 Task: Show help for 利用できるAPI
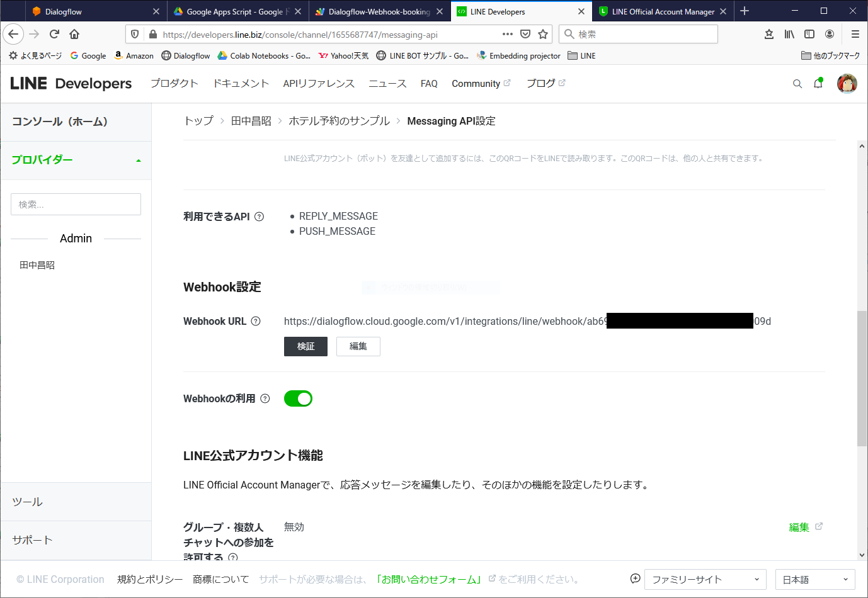(x=259, y=217)
